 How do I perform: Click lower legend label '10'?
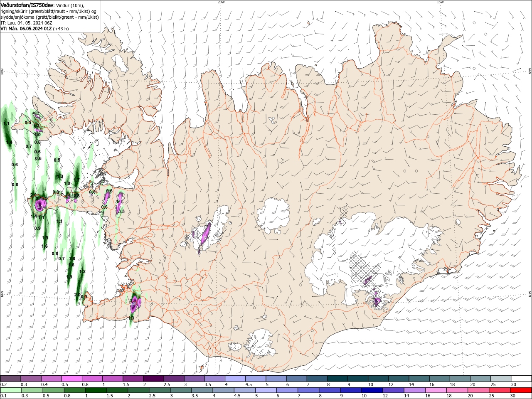364,396
